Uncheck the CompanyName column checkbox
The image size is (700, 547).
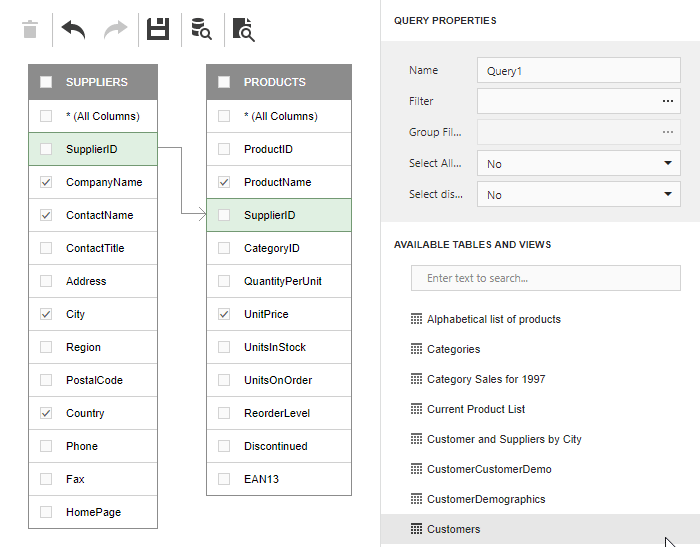(46, 182)
